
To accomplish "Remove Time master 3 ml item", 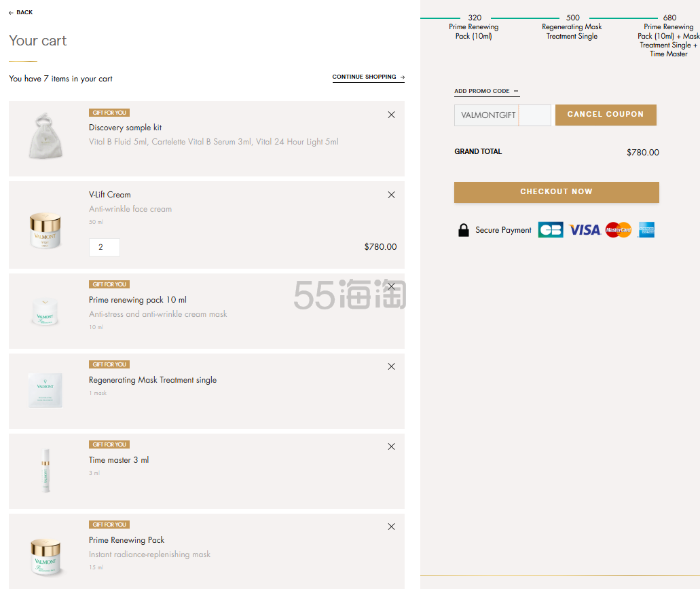I will (x=392, y=446).
